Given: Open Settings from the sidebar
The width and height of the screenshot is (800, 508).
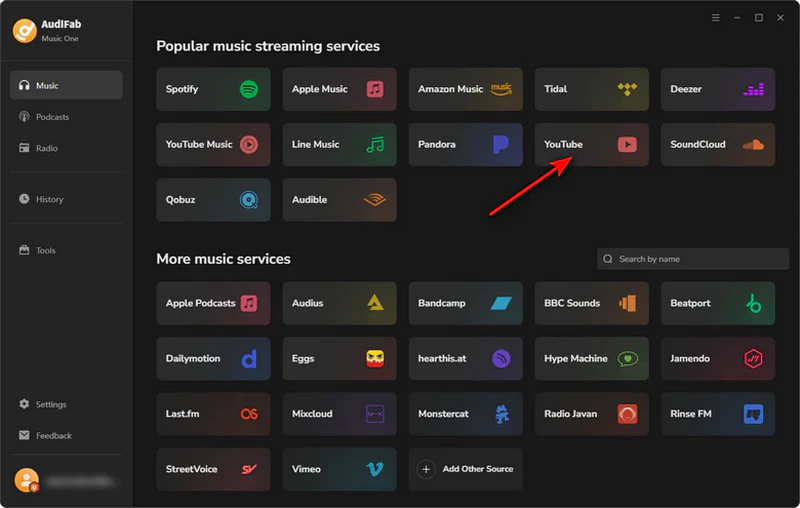Looking at the screenshot, I should coord(66,404).
